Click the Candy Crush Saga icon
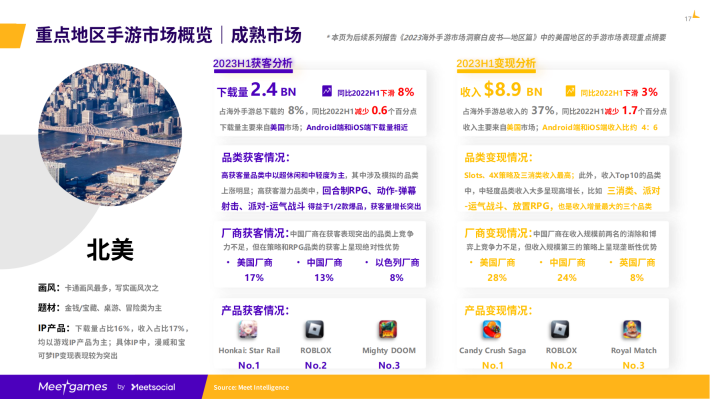 [x=492, y=330]
